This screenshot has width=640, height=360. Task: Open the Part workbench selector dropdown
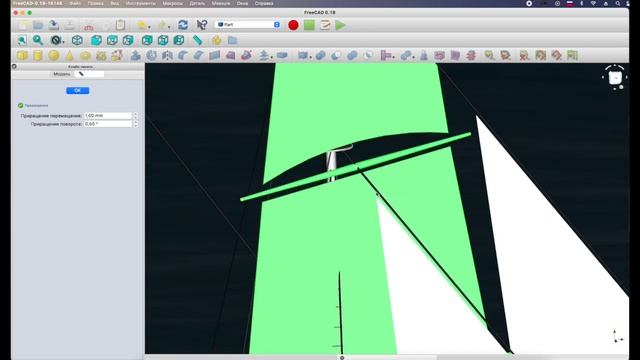click(x=248, y=24)
